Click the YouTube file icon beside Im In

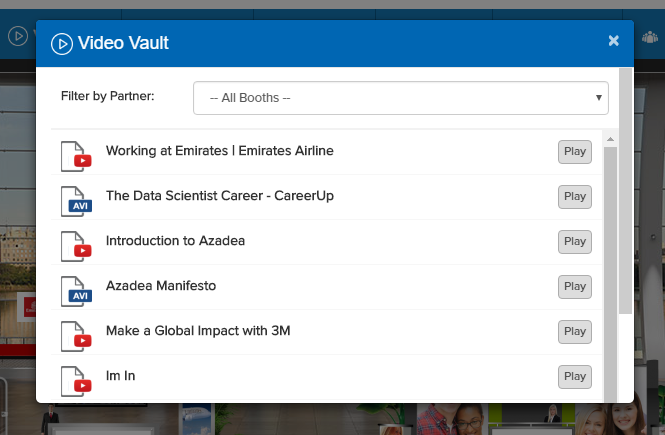76,379
